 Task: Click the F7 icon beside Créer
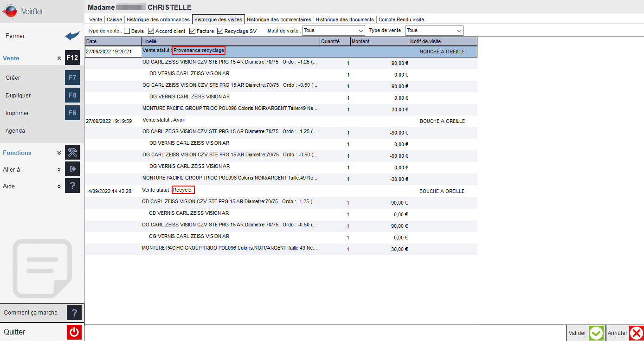point(72,78)
